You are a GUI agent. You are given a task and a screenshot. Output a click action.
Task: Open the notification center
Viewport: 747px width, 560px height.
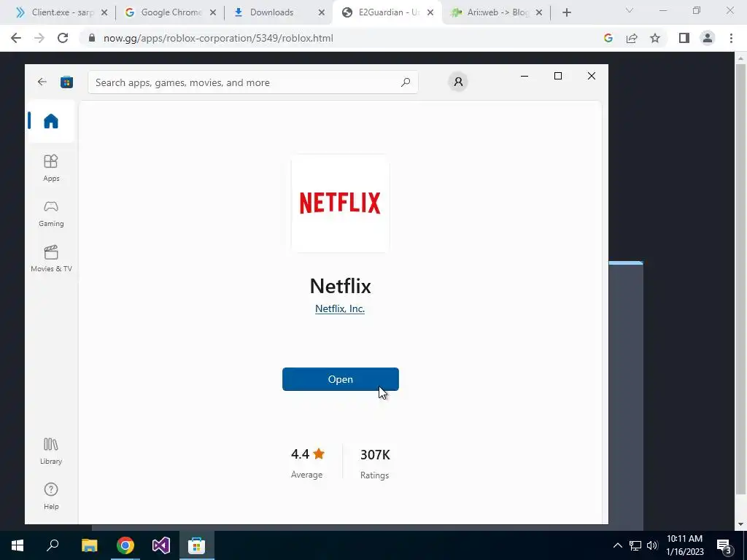click(x=724, y=545)
